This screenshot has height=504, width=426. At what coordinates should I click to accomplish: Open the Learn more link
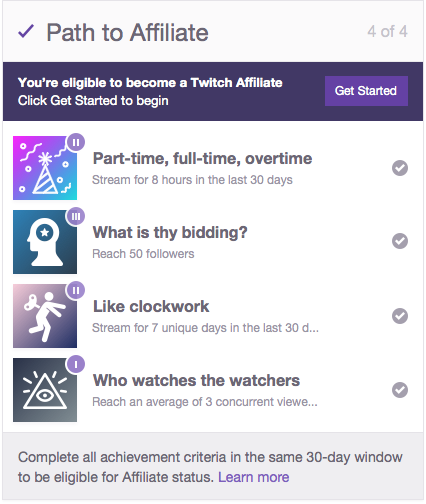pyautogui.click(x=254, y=477)
